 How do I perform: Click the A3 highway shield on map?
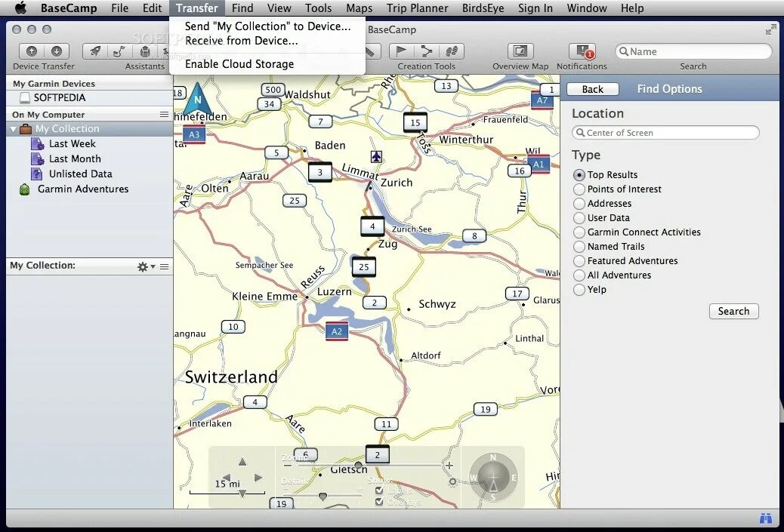tap(194, 134)
